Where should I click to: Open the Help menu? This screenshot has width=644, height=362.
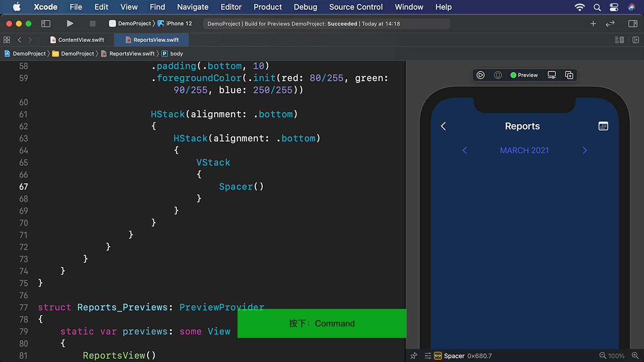(x=444, y=7)
